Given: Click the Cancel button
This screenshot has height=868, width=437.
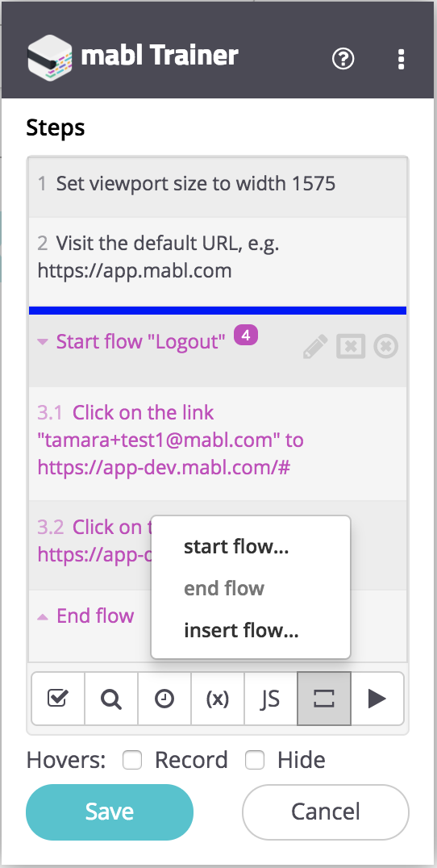Looking at the screenshot, I should tap(326, 812).
